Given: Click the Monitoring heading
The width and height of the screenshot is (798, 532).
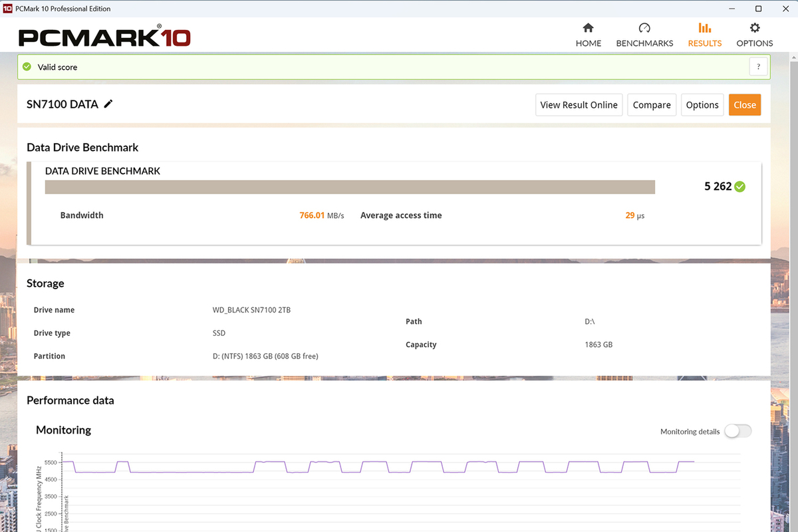Looking at the screenshot, I should click(63, 430).
